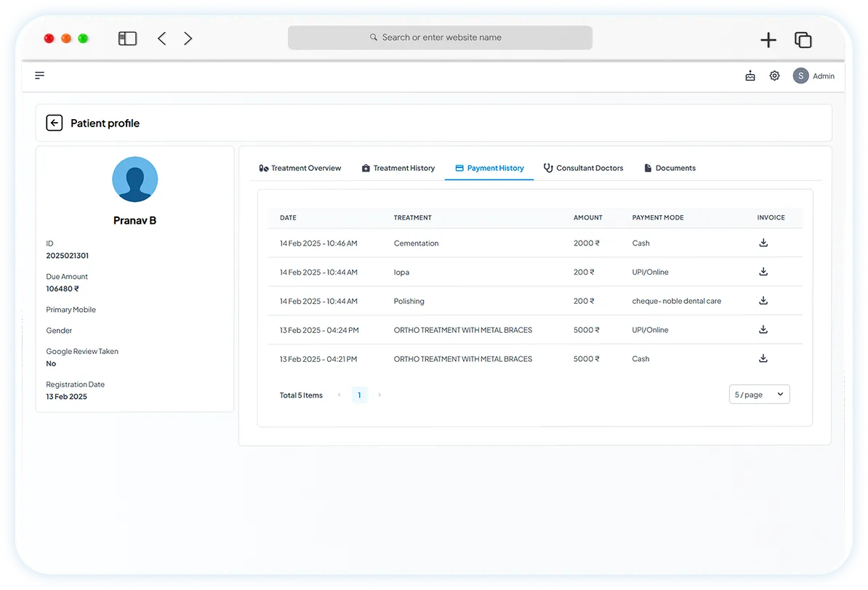Download invoice for Iopa payment
The image size is (868, 590).
[x=763, y=272]
